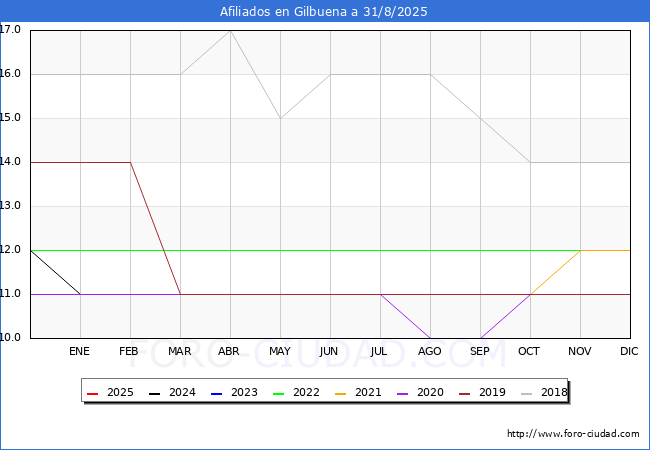Click the ABR month axis label
Viewport: 650px width, 450px height.
tap(229, 351)
